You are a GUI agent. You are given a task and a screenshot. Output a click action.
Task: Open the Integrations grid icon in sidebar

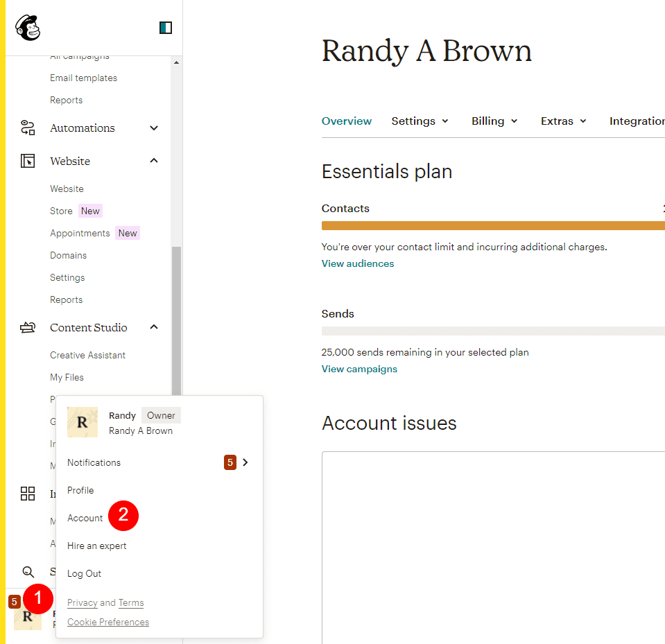(28, 494)
